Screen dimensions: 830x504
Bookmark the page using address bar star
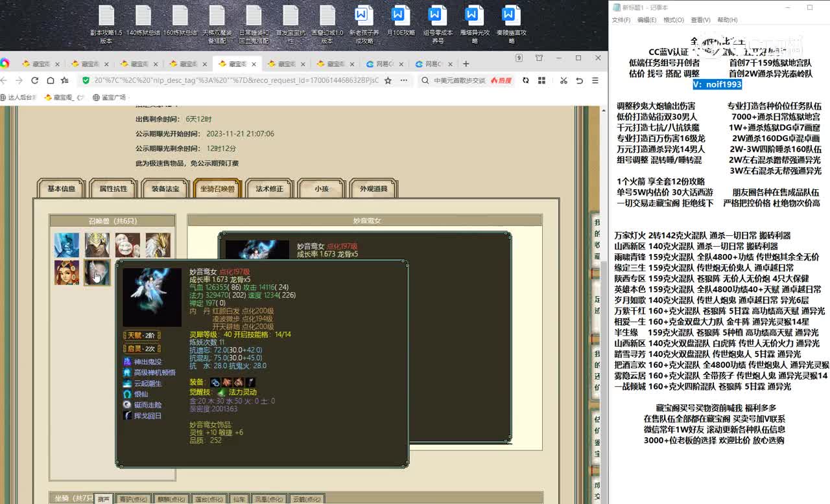[x=388, y=80]
